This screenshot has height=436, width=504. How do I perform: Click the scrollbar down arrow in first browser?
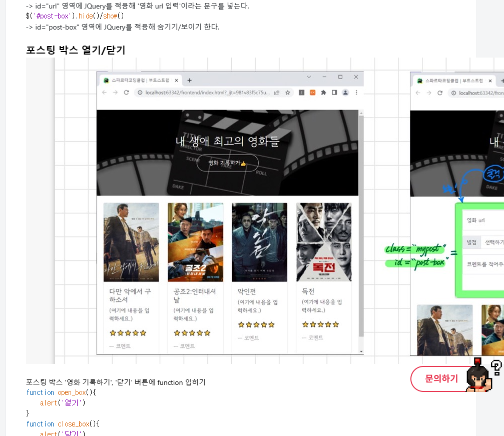pos(361,351)
